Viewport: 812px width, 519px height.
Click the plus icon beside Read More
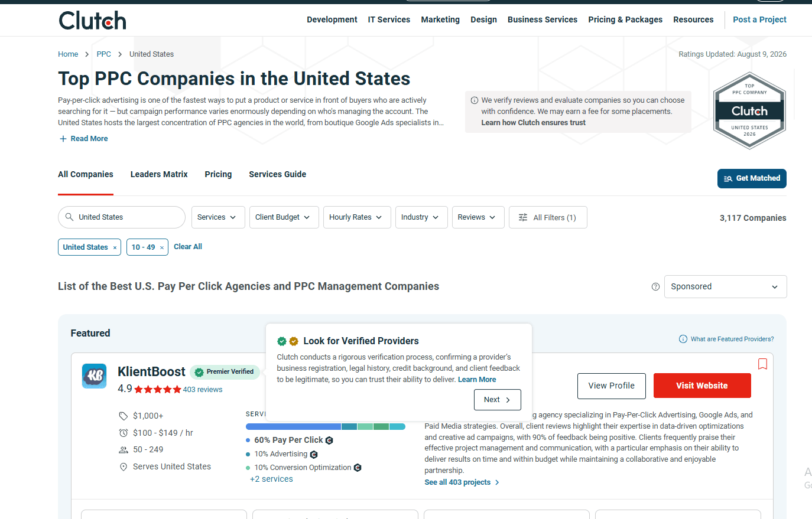63,139
